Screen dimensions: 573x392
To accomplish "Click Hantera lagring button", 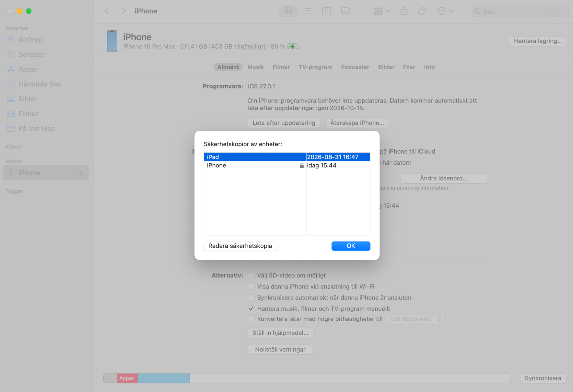I will point(537,41).
